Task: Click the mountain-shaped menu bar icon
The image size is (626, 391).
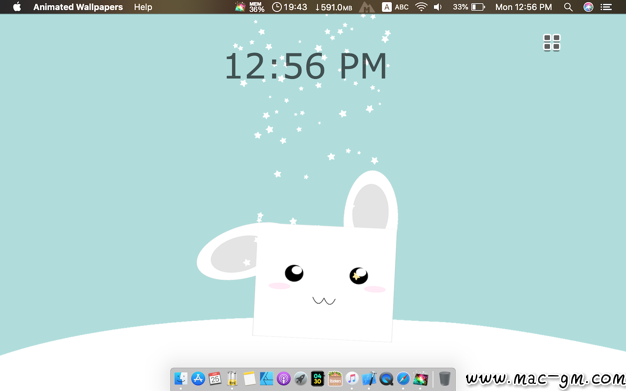Action: 366,7
